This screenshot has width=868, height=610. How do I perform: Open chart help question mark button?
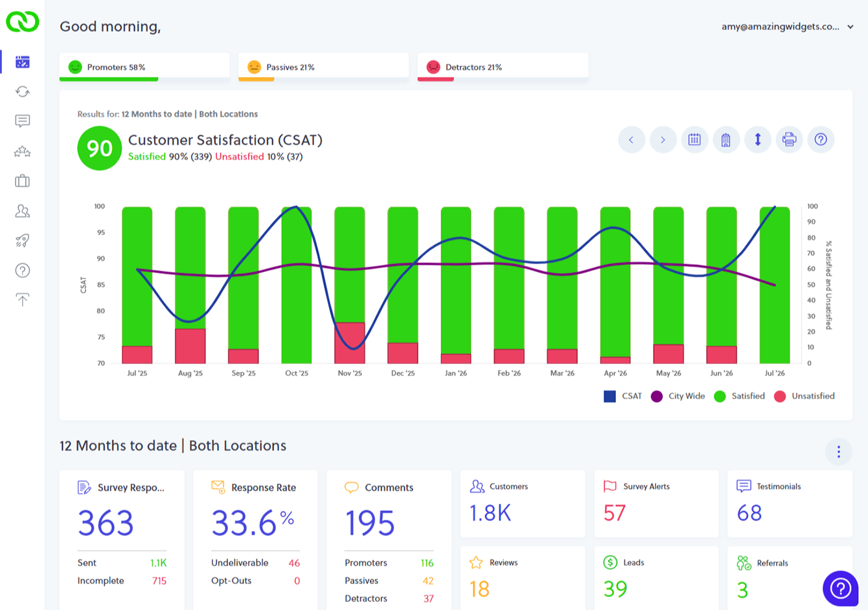click(821, 139)
